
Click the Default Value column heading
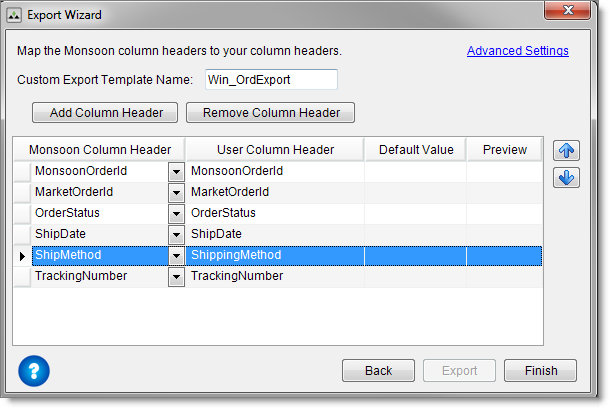tap(415, 150)
